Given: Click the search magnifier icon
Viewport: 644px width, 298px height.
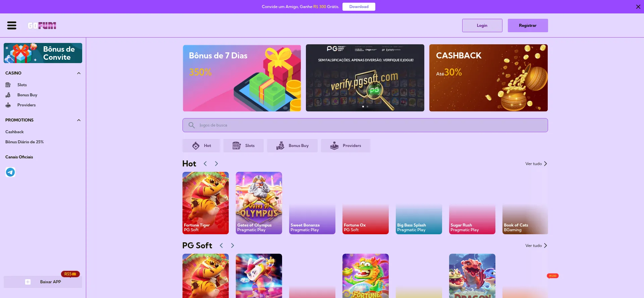Looking at the screenshot, I should [192, 125].
